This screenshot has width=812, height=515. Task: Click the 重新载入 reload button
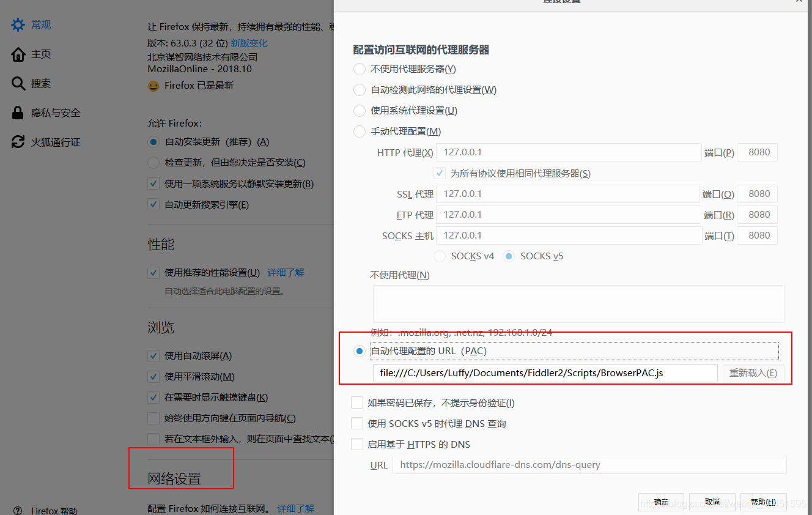753,373
